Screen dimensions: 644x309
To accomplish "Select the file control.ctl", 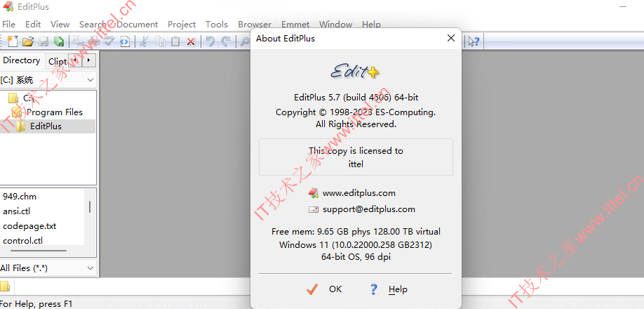I will (x=23, y=241).
